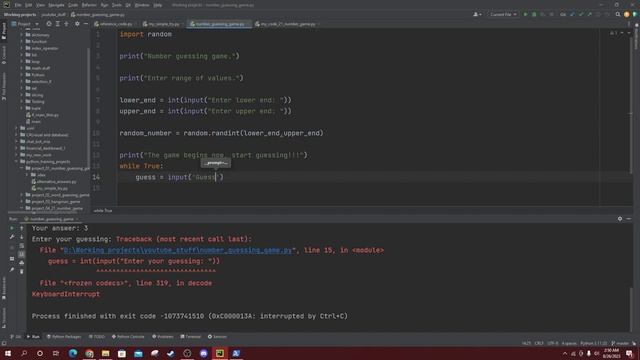
Task: Click the down arrow in Run panel
Action: (x=22, y=237)
